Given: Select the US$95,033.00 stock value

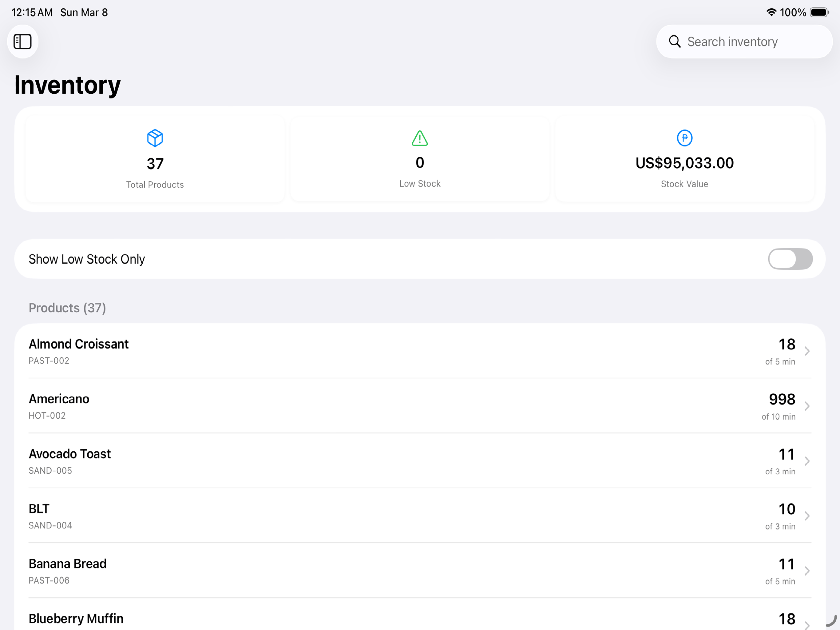Looking at the screenshot, I should pyautogui.click(x=684, y=163).
